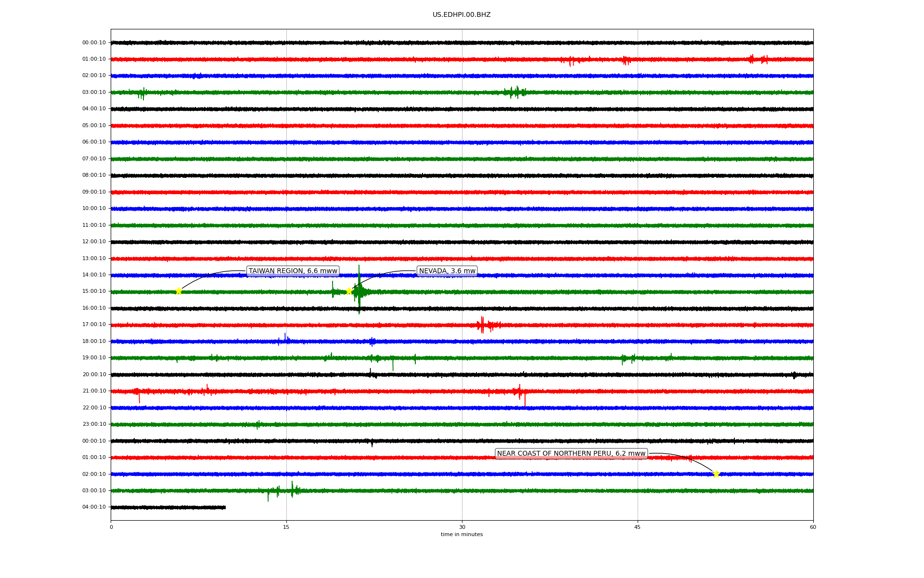Click the 60 tick on the time axis
This screenshot has width=924, height=578.
tap(813, 527)
